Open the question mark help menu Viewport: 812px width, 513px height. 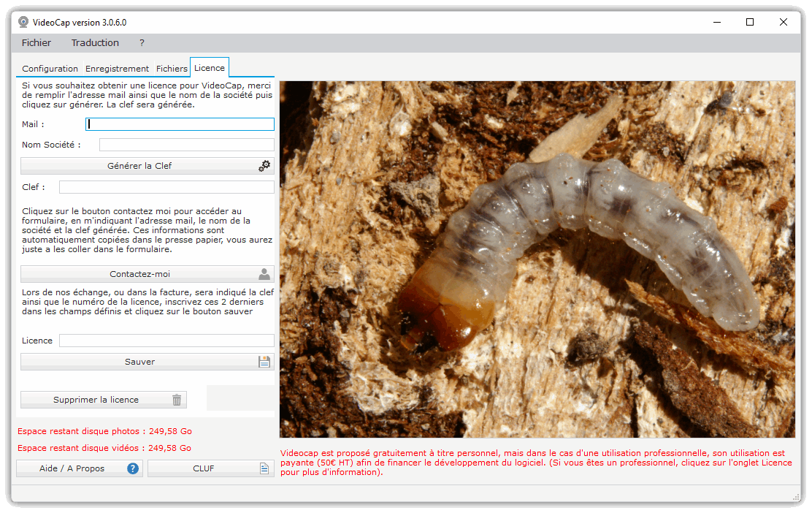tap(142, 43)
